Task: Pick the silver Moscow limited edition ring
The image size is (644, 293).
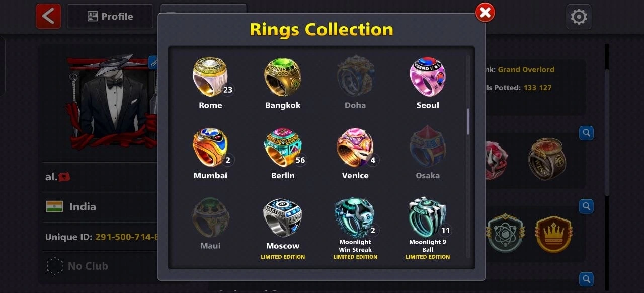Action: (x=283, y=218)
